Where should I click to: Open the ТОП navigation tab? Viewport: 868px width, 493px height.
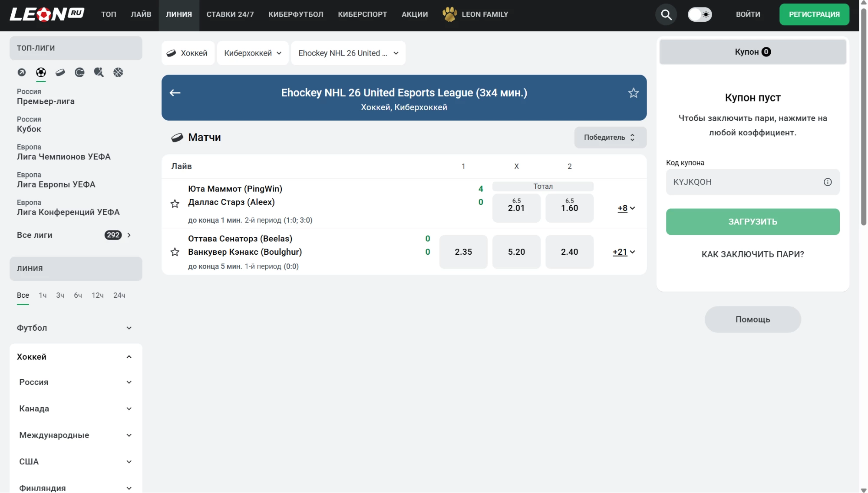[x=109, y=14]
